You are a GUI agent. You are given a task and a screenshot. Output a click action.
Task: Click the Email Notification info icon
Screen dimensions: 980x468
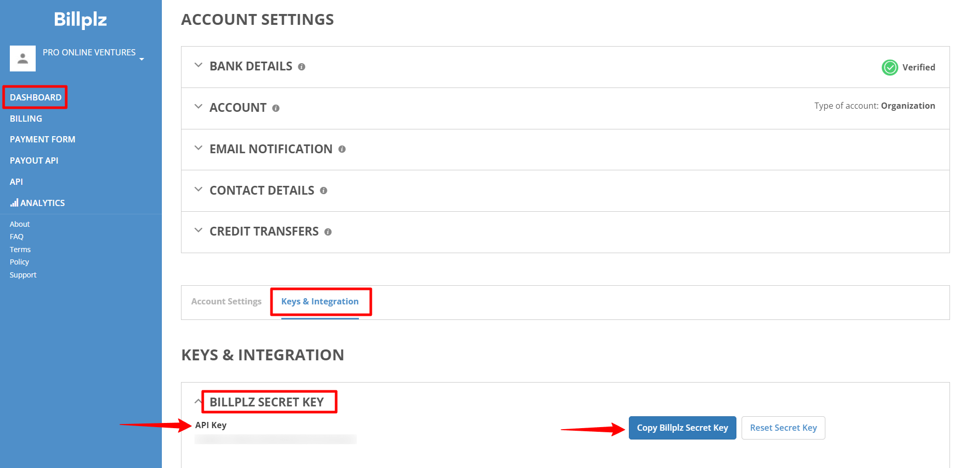point(342,150)
